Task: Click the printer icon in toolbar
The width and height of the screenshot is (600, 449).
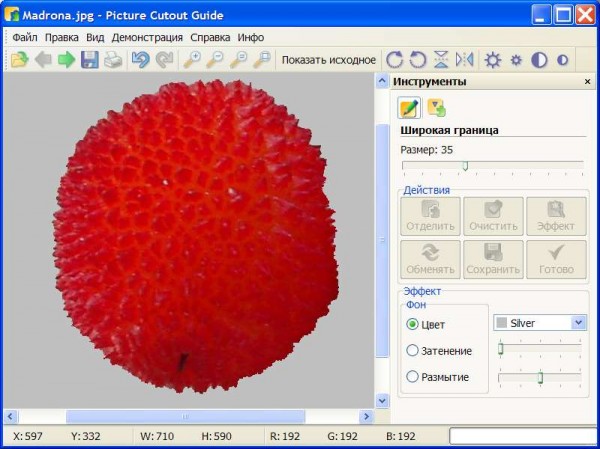Action: [114, 60]
